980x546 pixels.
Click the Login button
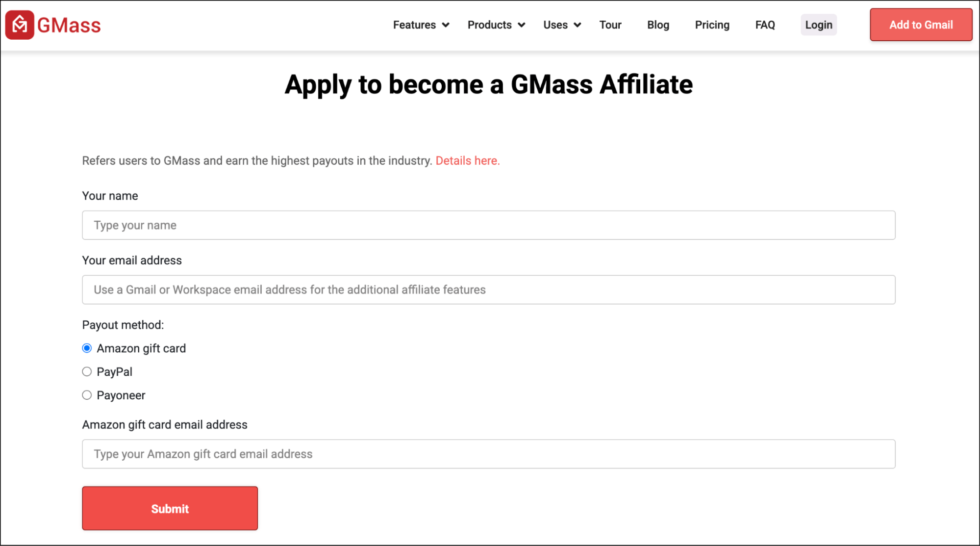point(818,25)
